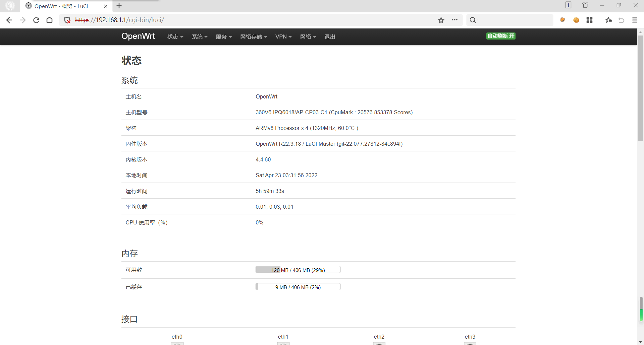Click the search magnifier icon
The image size is (644, 345).
click(x=473, y=20)
